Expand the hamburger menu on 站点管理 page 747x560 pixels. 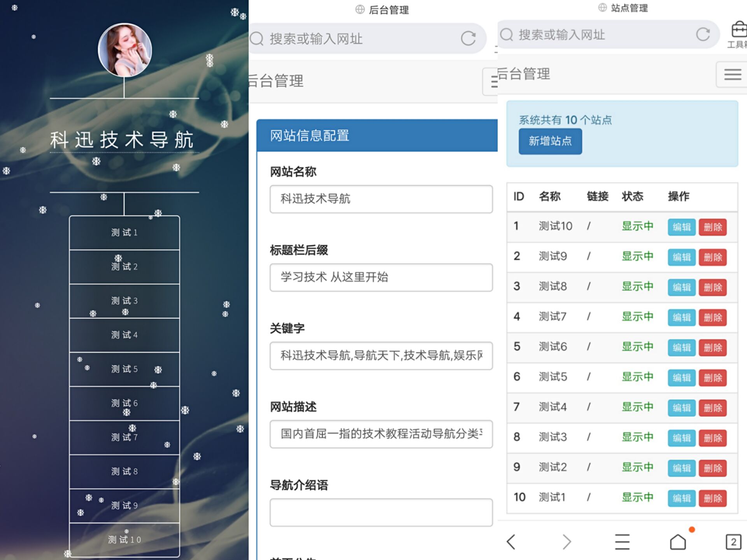[x=732, y=75]
